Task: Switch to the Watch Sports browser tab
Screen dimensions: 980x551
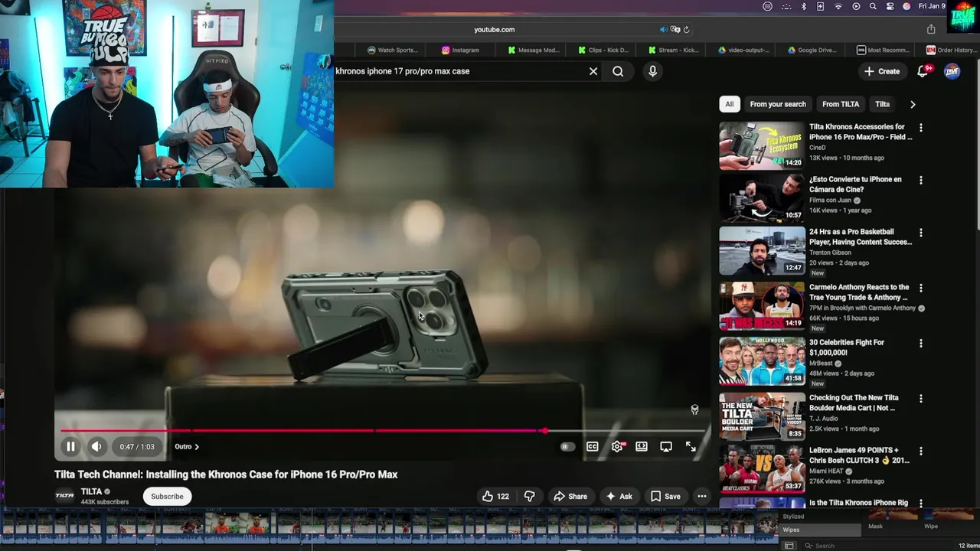Action: tap(392, 50)
